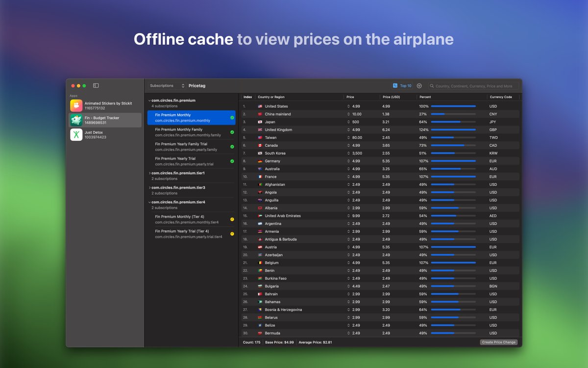Click the percent bar for United Kingdom
Screen dimensions: 588x368
point(453,130)
